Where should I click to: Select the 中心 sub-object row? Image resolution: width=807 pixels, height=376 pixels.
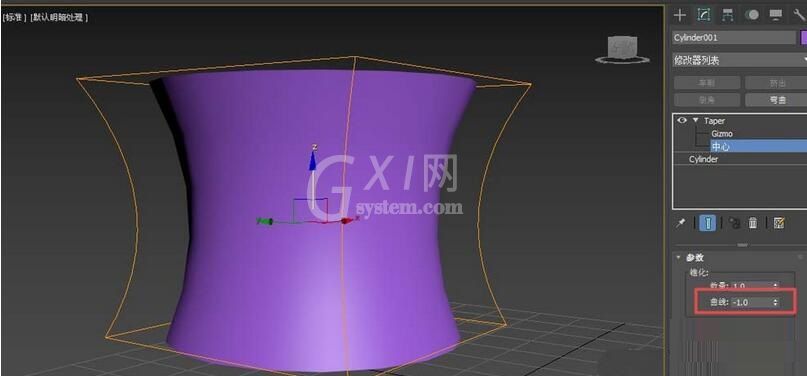click(x=758, y=147)
